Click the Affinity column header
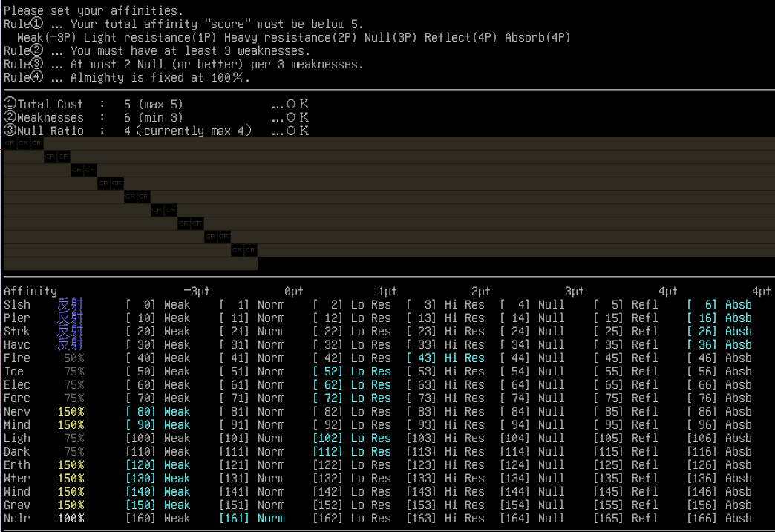Screen dimensions: 775x532 pyautogui.click(x=30, y=292)
